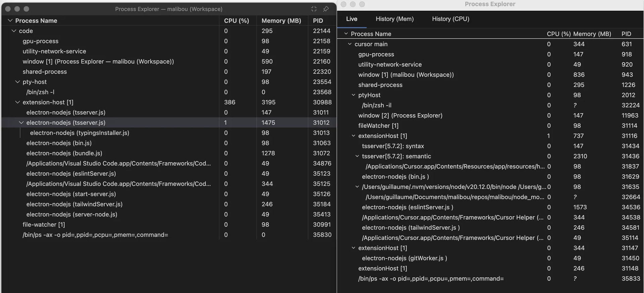Select electron-nodejs (typingsInstaller.js) row
644x293 pixels.
[x=169, y=133]
